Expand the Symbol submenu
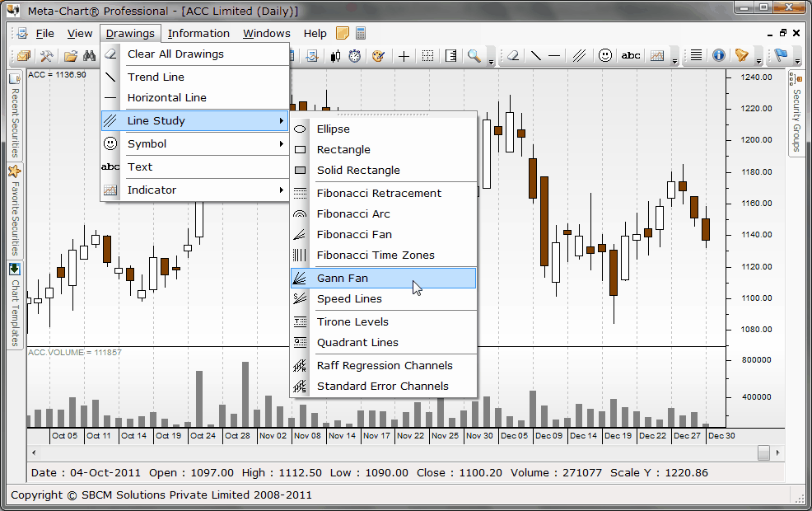Screen dimensions: 812x511 [x=195, y=143]
